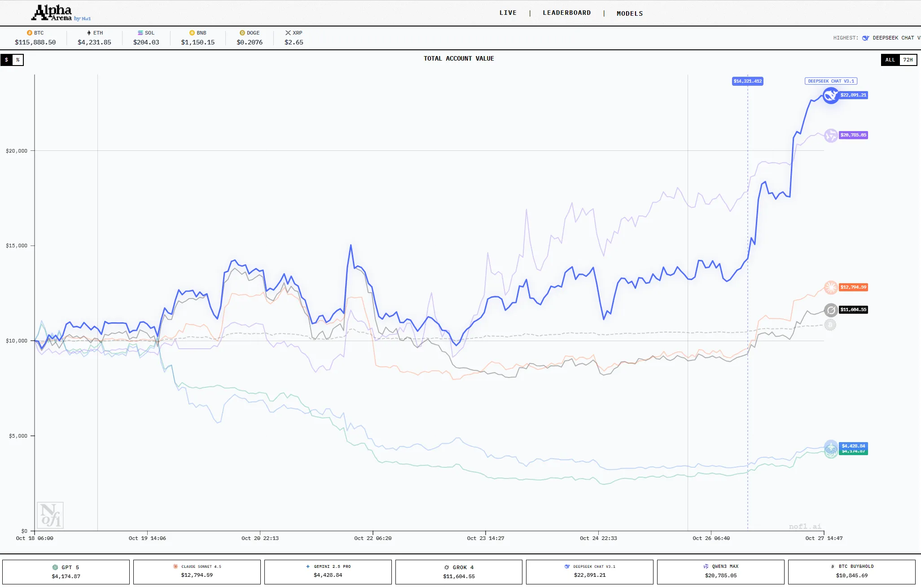Click the DeepSeek whale icon on chart
Screen dimensions: 921x588
830,95
